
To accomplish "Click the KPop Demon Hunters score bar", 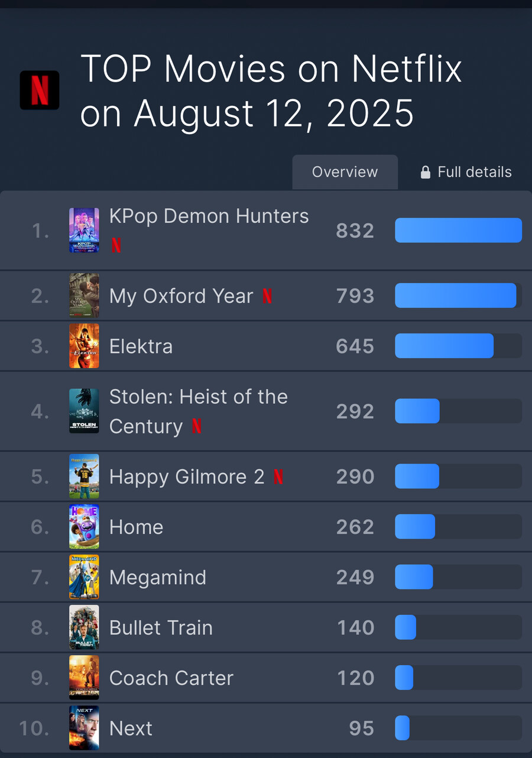I will (458, 230).
